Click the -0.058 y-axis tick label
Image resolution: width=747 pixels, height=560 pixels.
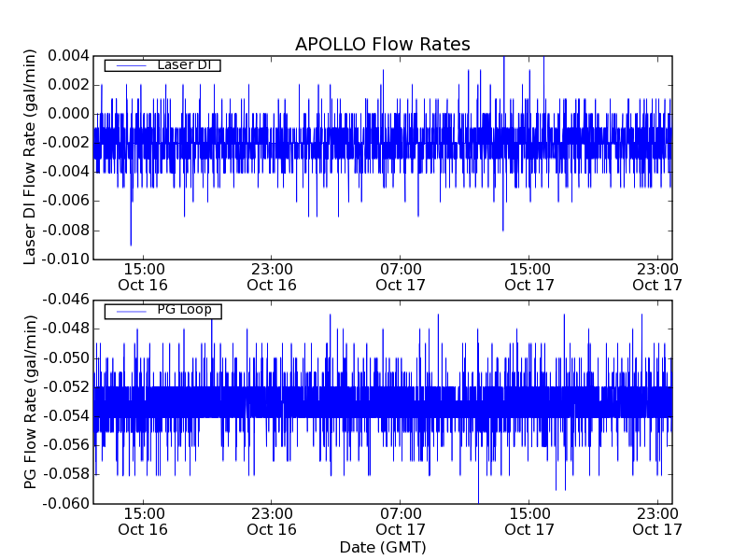(66, 474)
